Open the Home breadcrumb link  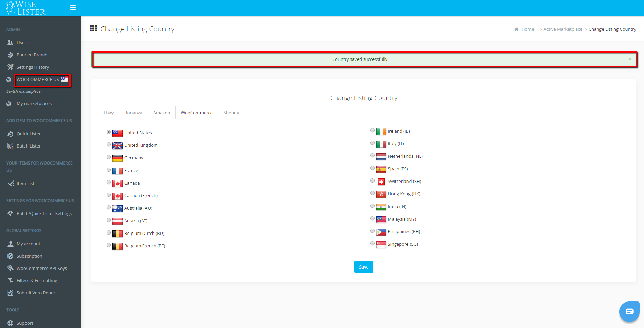(x=528, y=29)
